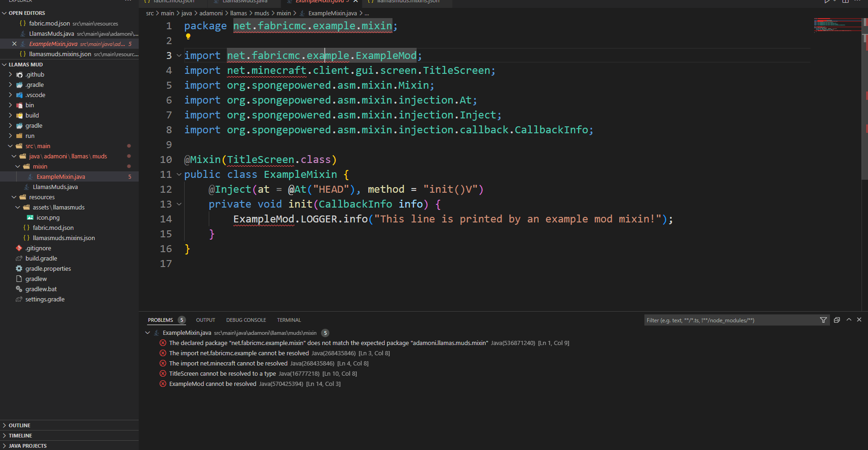Click the build.gradle file icon
The width and height of the screenshot is (868, 450).
pyautogui.click(x=19, y=258)
